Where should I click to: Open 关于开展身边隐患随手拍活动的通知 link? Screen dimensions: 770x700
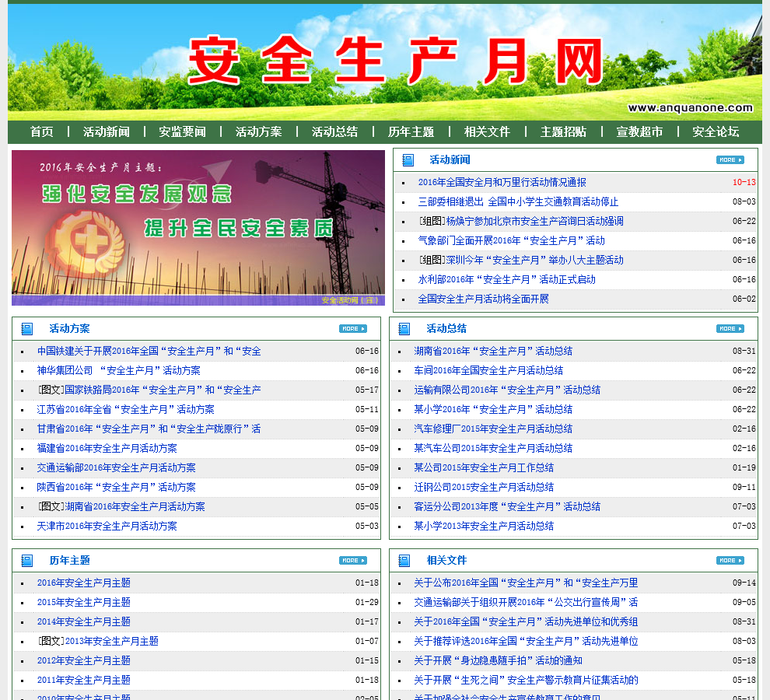coord(498,660)
